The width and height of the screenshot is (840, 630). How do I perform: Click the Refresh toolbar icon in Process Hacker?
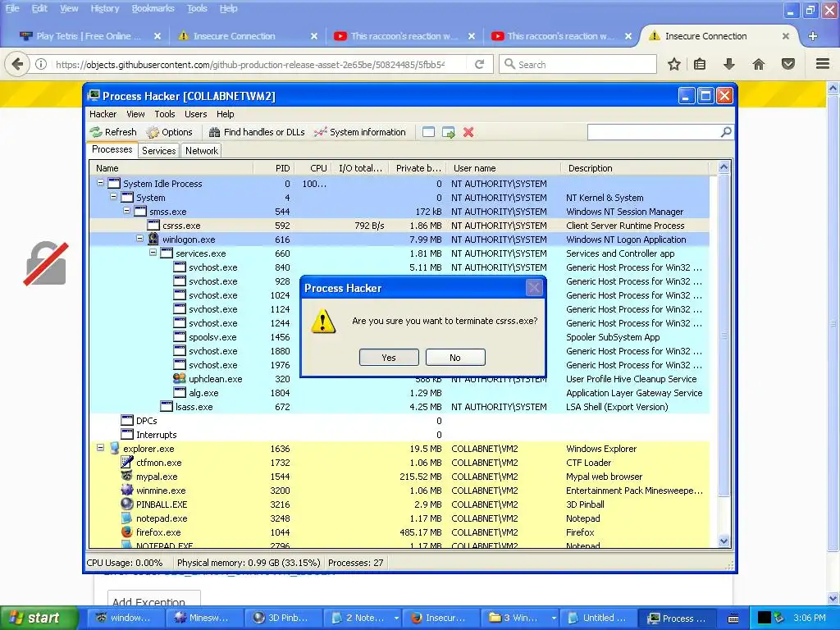click(113, 132)
